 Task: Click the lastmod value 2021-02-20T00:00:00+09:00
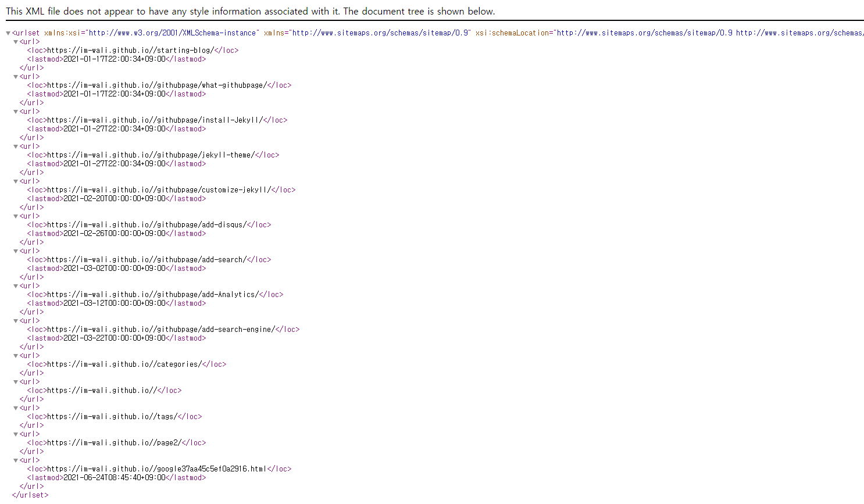pos(115,199)
